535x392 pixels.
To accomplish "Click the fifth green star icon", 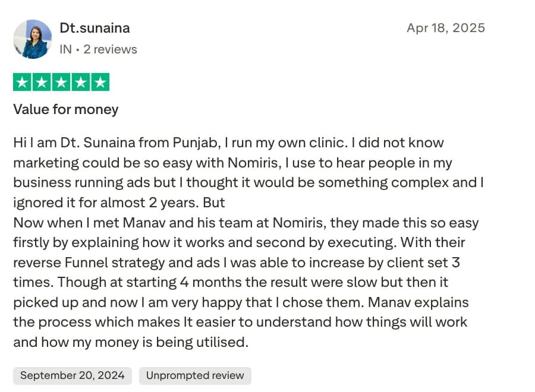I will pos(100,82).
